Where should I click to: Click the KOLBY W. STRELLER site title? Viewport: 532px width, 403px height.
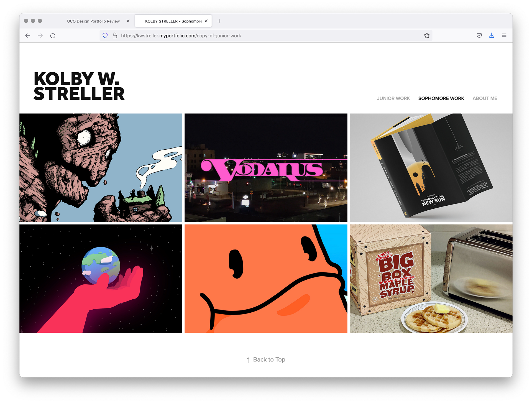coord(79,86)
